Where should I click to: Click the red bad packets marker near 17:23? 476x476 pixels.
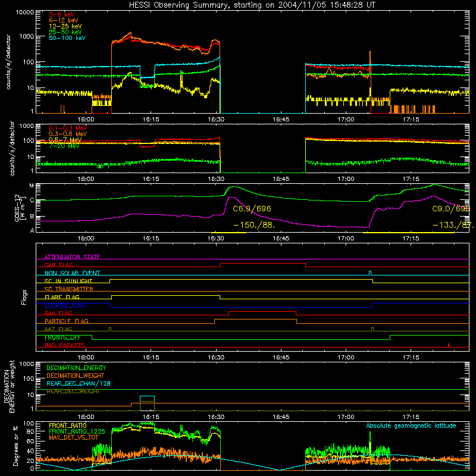click(449, 345)
